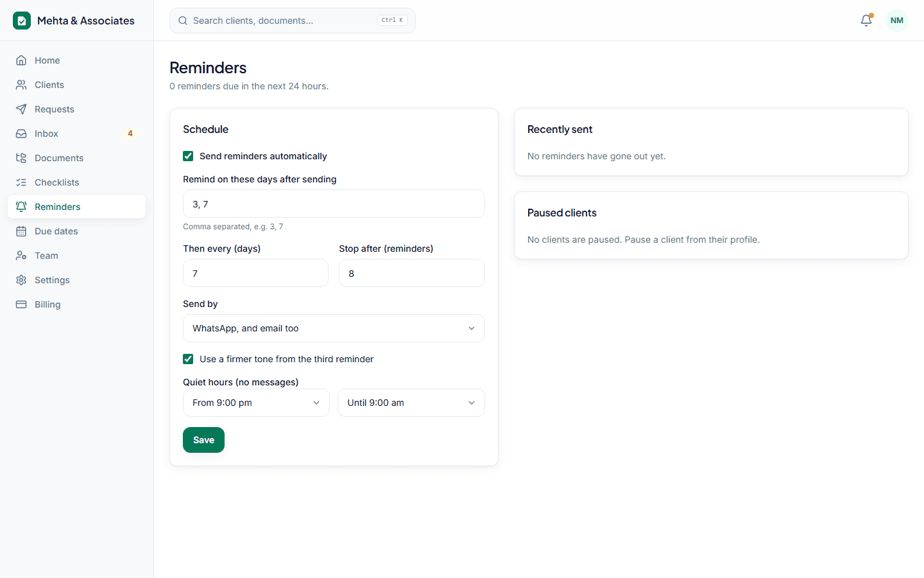Go to Home in the sidebar
This screenshot has height=578, width=924.
[x=76, y=60]
